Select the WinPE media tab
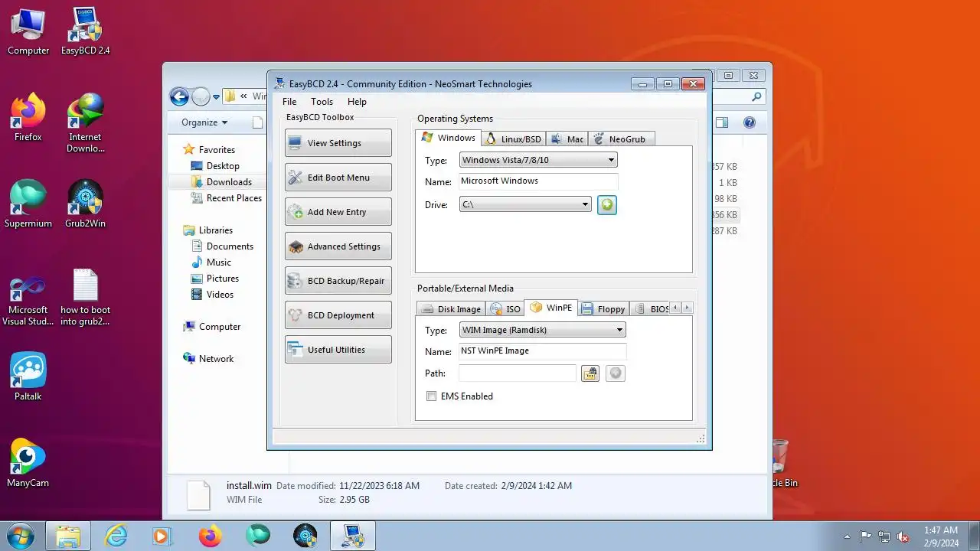This screenshot has height=551, width=980. [x=551, y=308]
